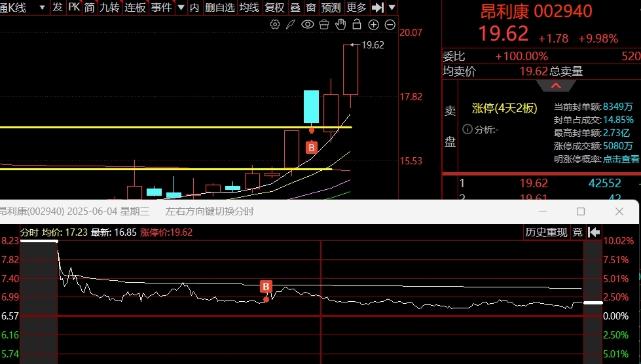Click the 最高封单额 2.73亿 value

pos(617,133)
